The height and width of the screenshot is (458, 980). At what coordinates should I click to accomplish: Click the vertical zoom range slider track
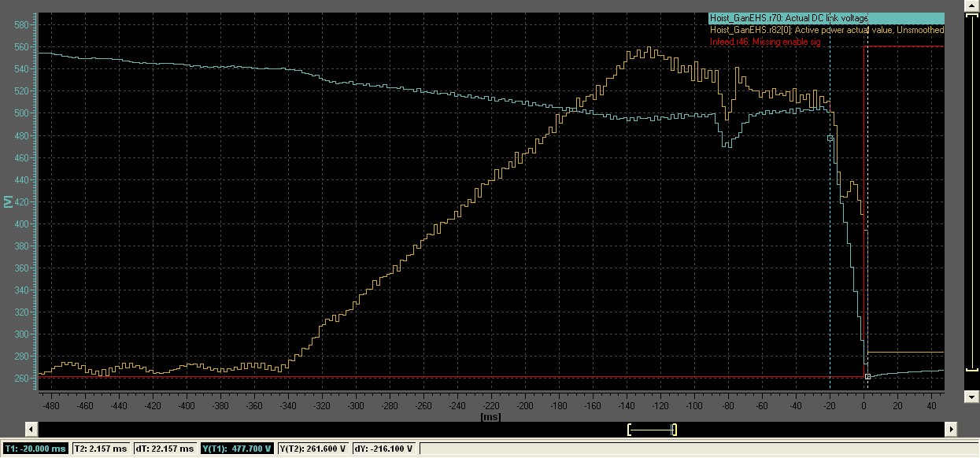click(972, 202)
